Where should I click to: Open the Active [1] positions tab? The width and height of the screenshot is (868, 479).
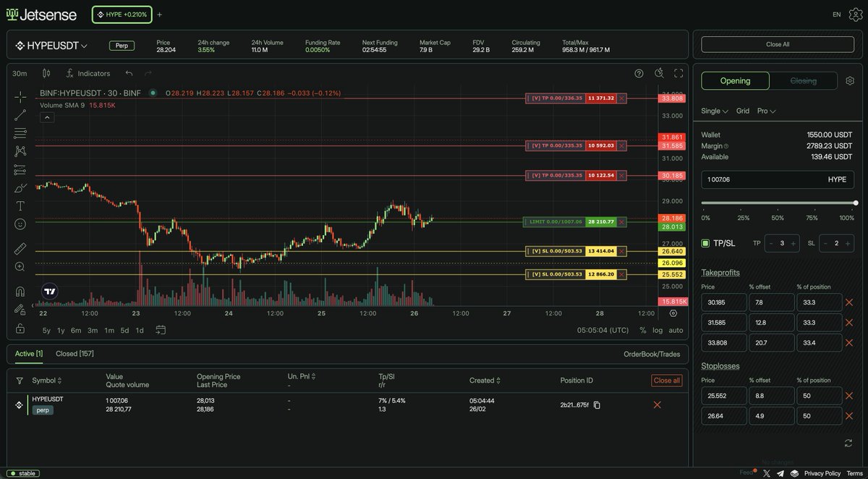(29, 354)
